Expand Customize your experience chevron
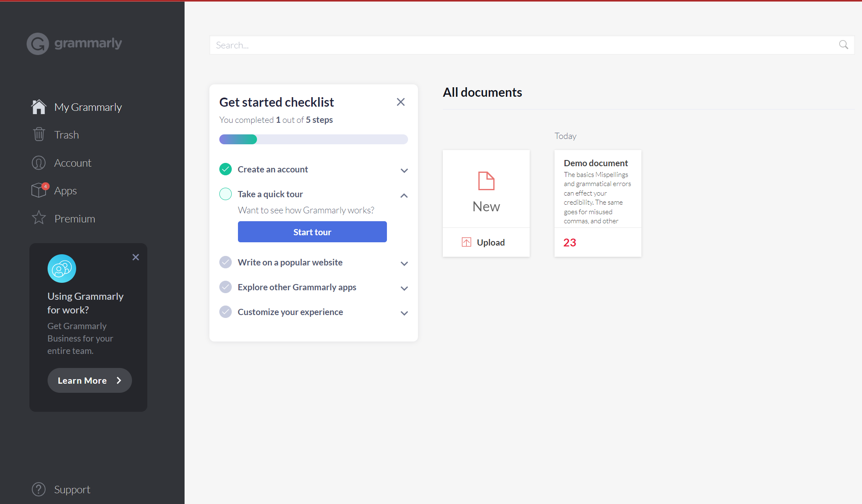This screenshot has width=862, height=504. (x=404, y=313)
